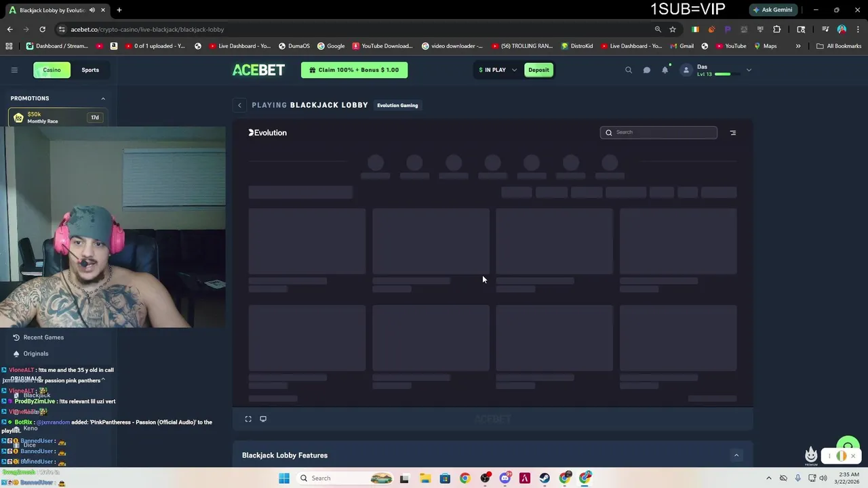The height and width of the screenshot is (488, 868).
Task: Go back with the arrow beside Playing Blackjack Lobby
Action: (x=239, y=105)
